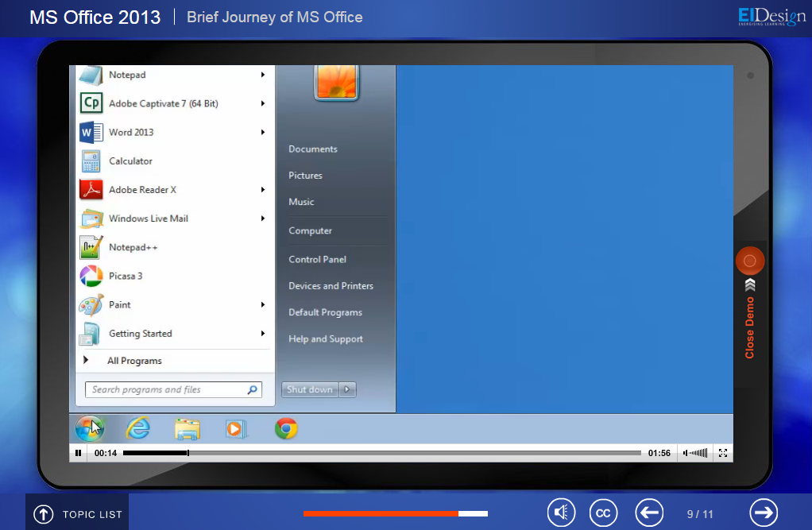This screenshot has width=812, height=530.
Task: Open Internet Explorer from the taskbar
Action: [x=137, y=428]
